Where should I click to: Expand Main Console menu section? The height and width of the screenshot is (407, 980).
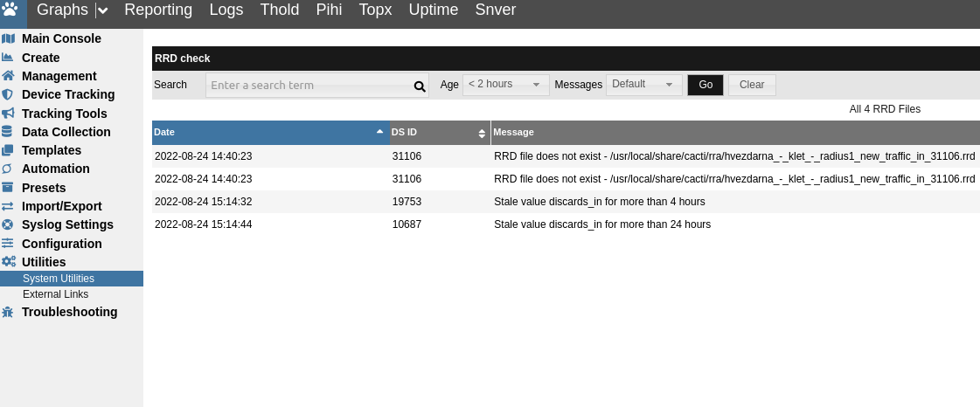click(61, 38)
